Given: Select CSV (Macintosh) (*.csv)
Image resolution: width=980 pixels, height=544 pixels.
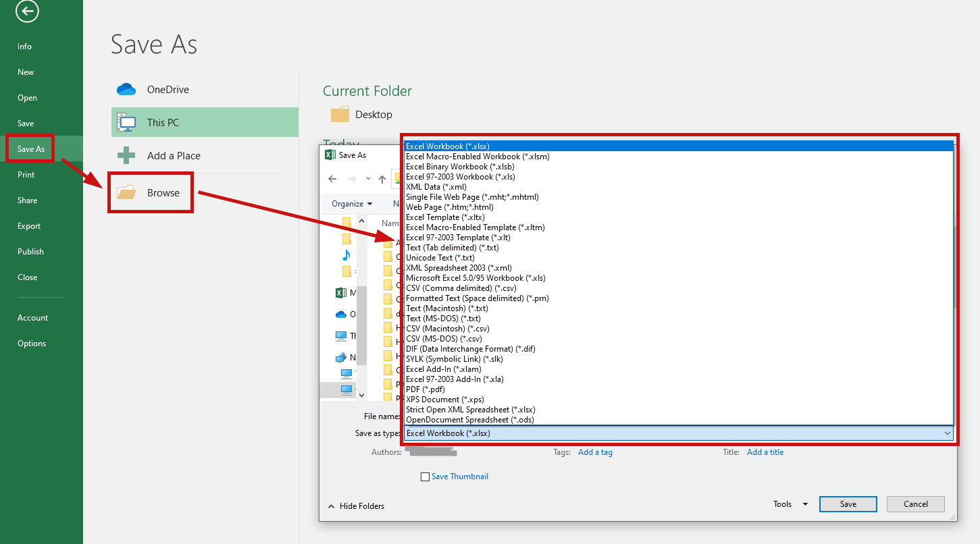Looking at the screenshot, I should [679, 329].
